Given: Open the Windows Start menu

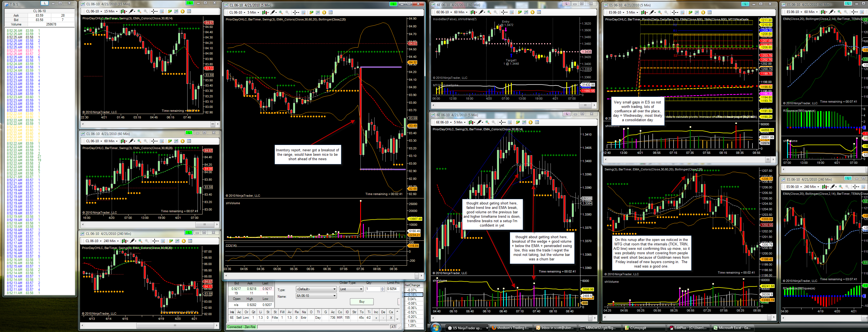Looking at the screenshot, I should click(x=436, y=328).
